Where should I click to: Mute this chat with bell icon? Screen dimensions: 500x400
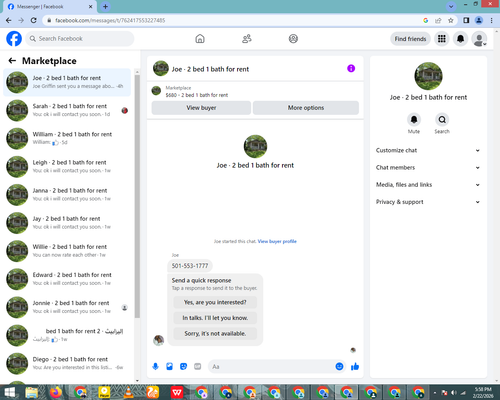[x=414, y=119]
